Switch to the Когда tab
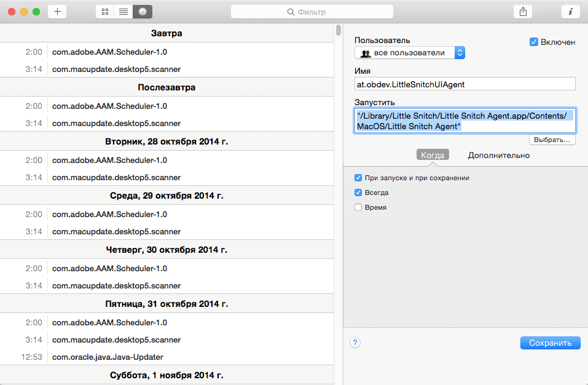Viewport: 588px width, 385px height. tap(433, 155)
